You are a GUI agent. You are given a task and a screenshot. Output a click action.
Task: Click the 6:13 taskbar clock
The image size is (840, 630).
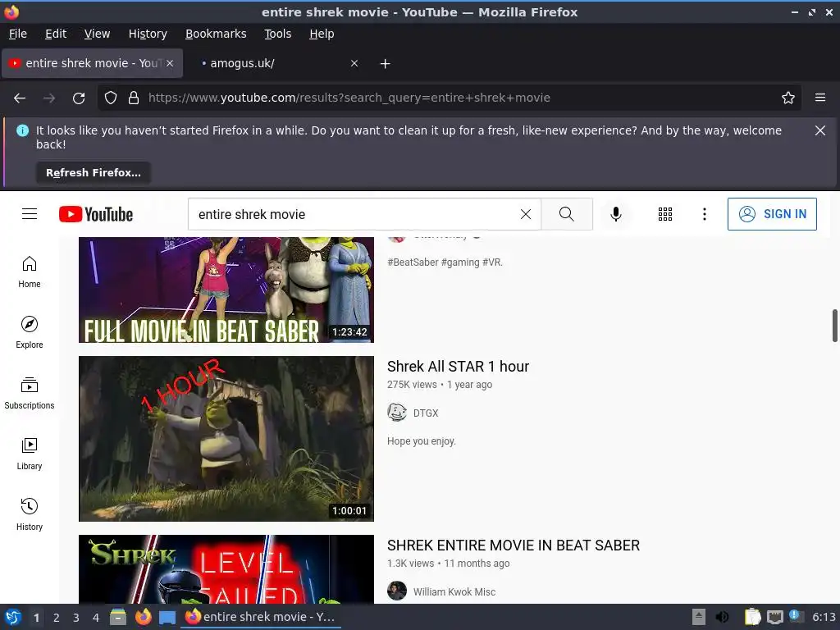[824, 617]
